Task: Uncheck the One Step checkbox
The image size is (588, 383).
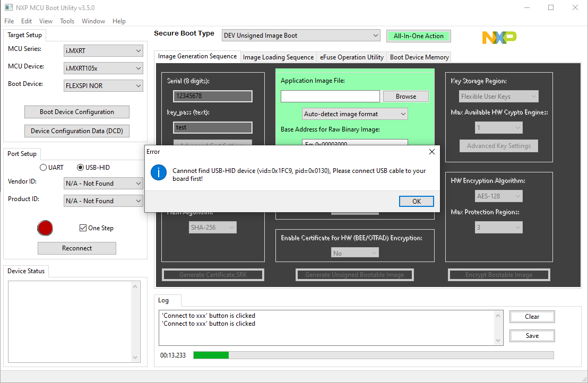Action: click(x=83, y=228)
